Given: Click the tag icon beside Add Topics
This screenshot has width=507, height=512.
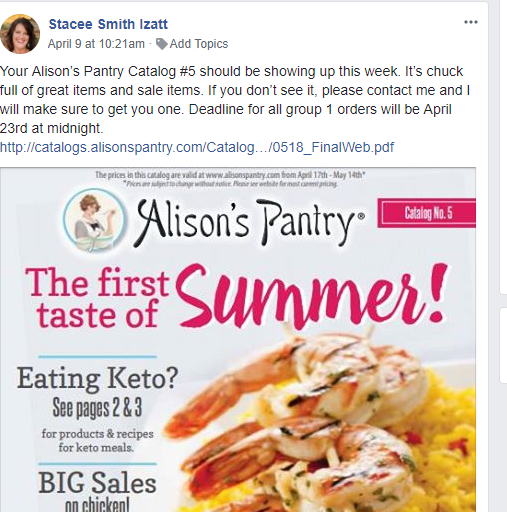Looking at the screenshot, I should [x=162, y=44].
